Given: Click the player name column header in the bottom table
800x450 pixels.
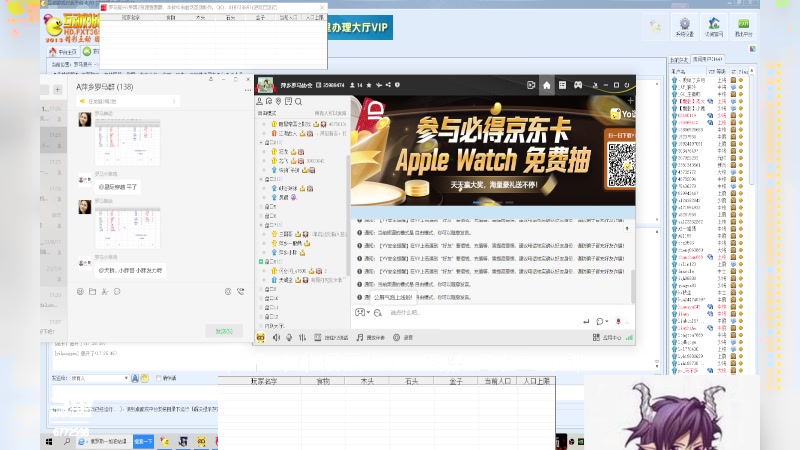Looking at the screenshot, I should pos(263,381).
